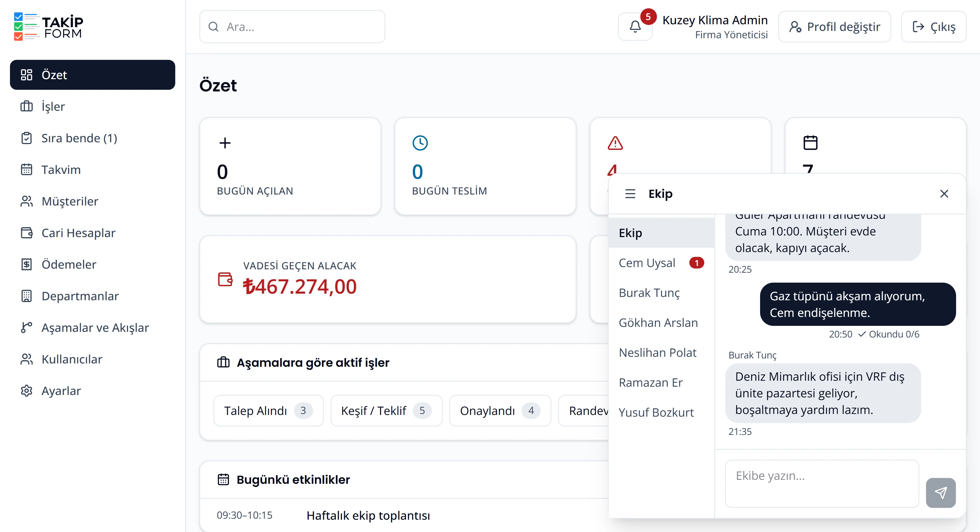Toggle the Ekip chat hamburger menu

(630, 194)
